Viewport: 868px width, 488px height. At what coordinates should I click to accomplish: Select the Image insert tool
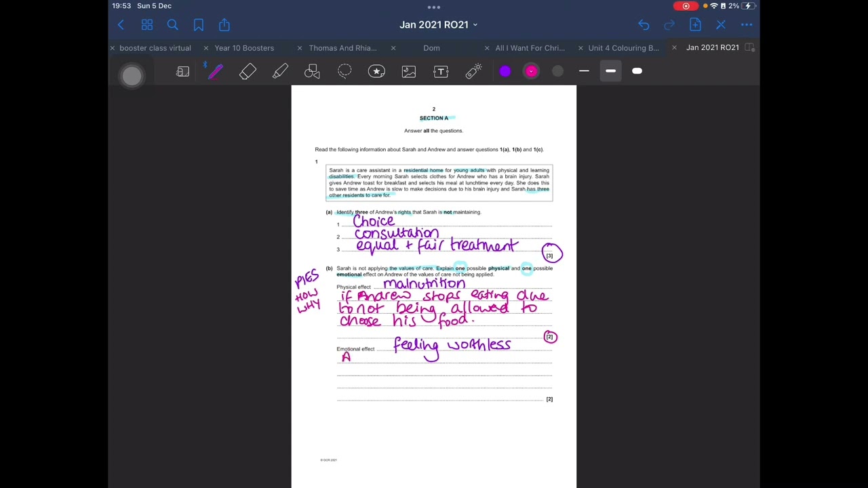[x=408, y=71]
